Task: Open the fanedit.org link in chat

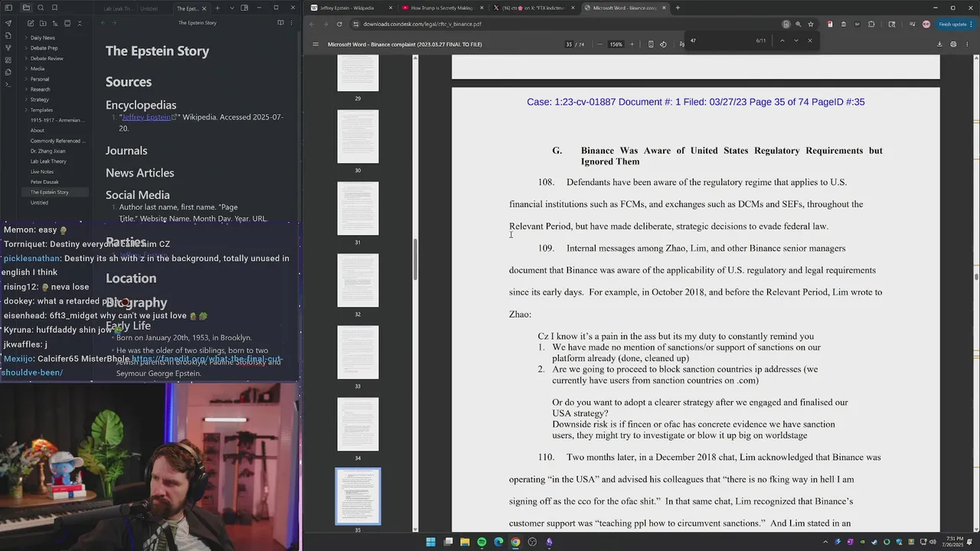Action: [207, 359]
